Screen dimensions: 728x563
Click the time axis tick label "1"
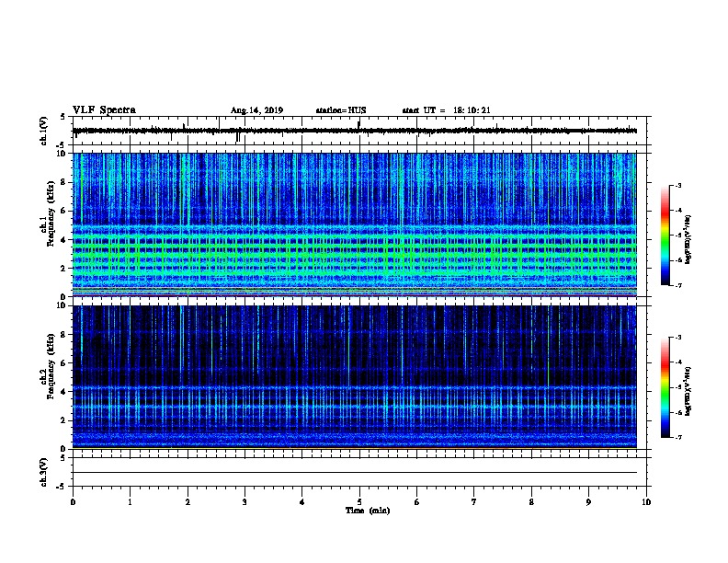pos(130,501)
